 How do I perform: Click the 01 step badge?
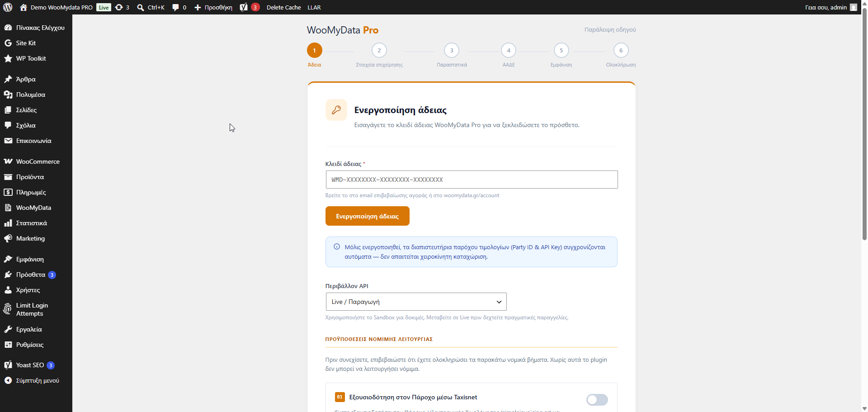point(340,397)
